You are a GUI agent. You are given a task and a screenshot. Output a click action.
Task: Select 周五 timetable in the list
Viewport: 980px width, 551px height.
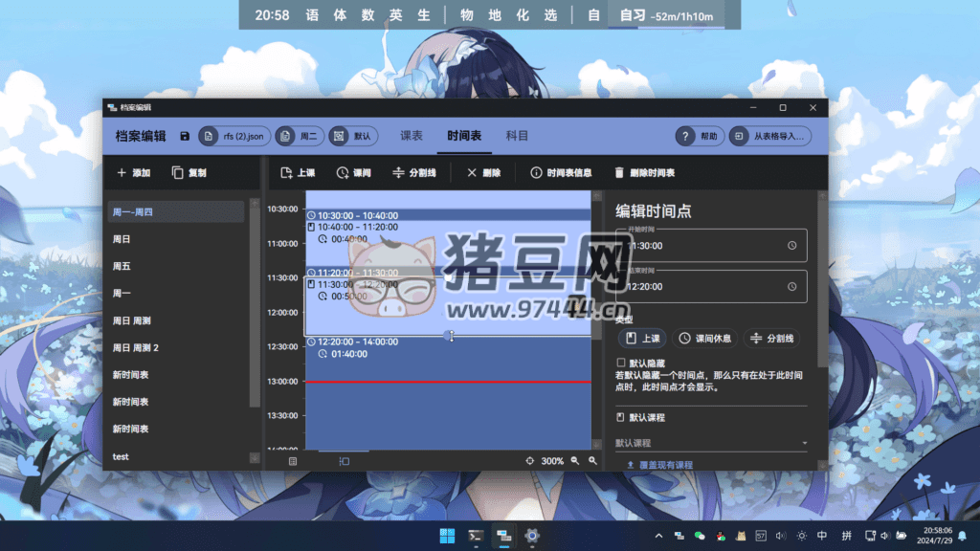point(122,266)
